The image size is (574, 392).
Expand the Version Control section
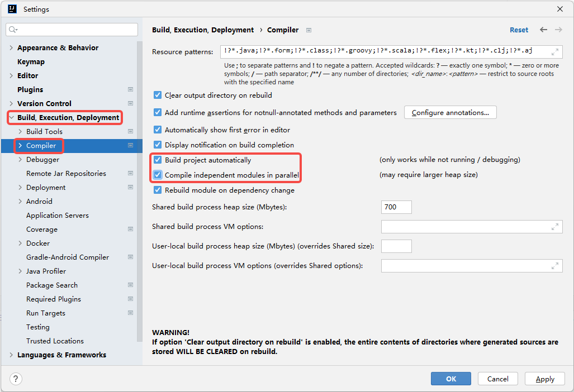point(11,103)
